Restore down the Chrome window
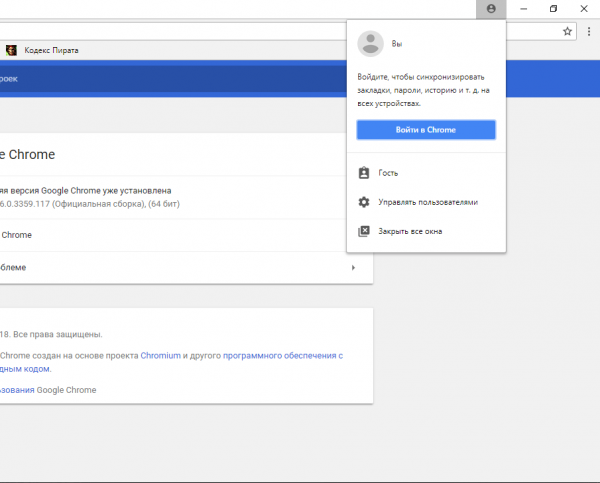This screenshot has width=600, height=483. (553, 9)
